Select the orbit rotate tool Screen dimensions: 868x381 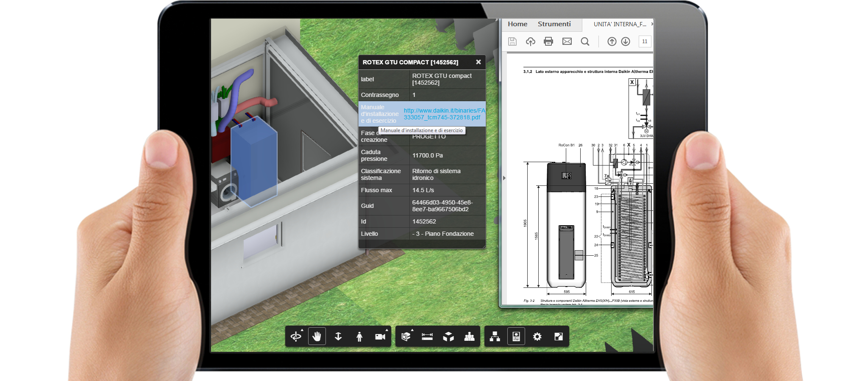pyautogui.click(x=296, y=337)
